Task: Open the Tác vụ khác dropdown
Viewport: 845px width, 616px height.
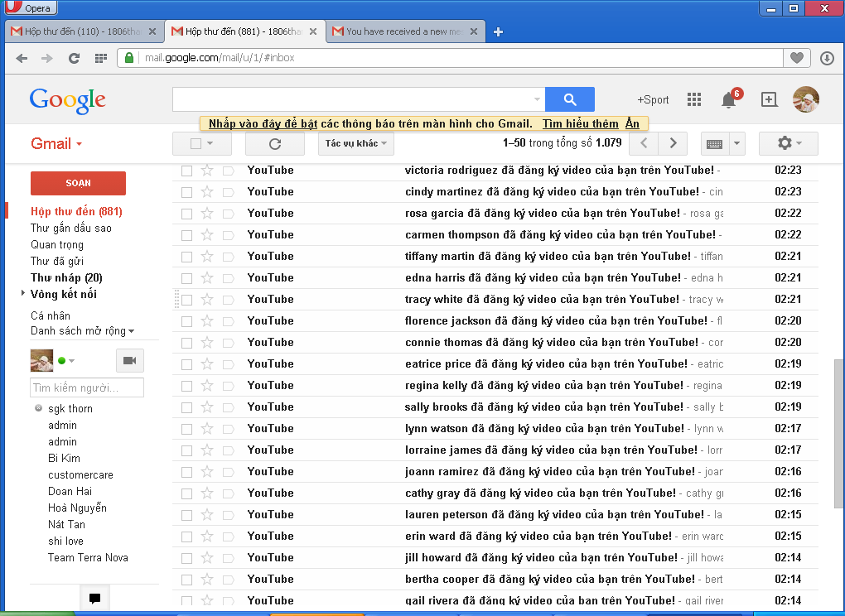Action: click(x=356, y=144)
